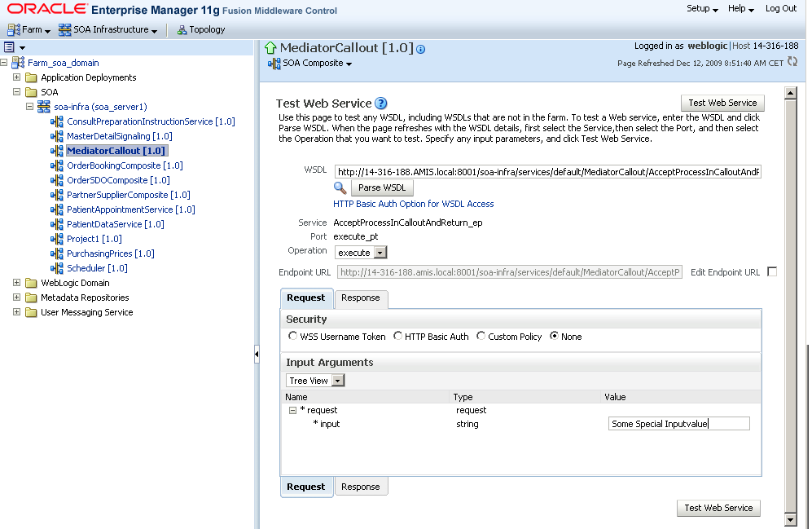Screen dimensions: 812x529
Task: Click the page refresh icon
Action: [792, 62]
